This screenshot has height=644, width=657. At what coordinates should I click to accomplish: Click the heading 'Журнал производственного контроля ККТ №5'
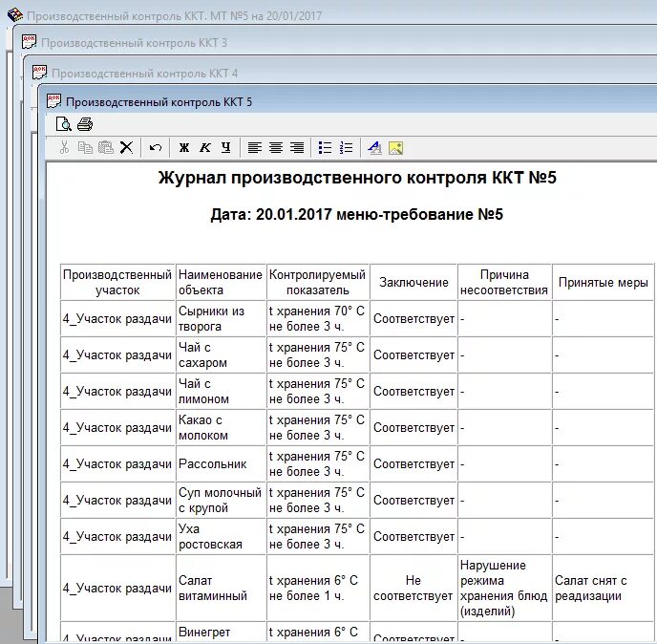(357, 178)
